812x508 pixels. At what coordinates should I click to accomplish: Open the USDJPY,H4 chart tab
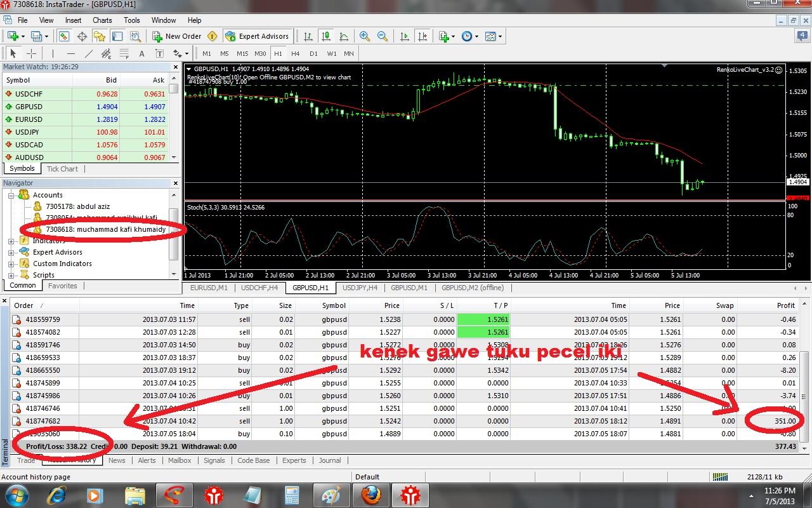(x=360, y=288)
